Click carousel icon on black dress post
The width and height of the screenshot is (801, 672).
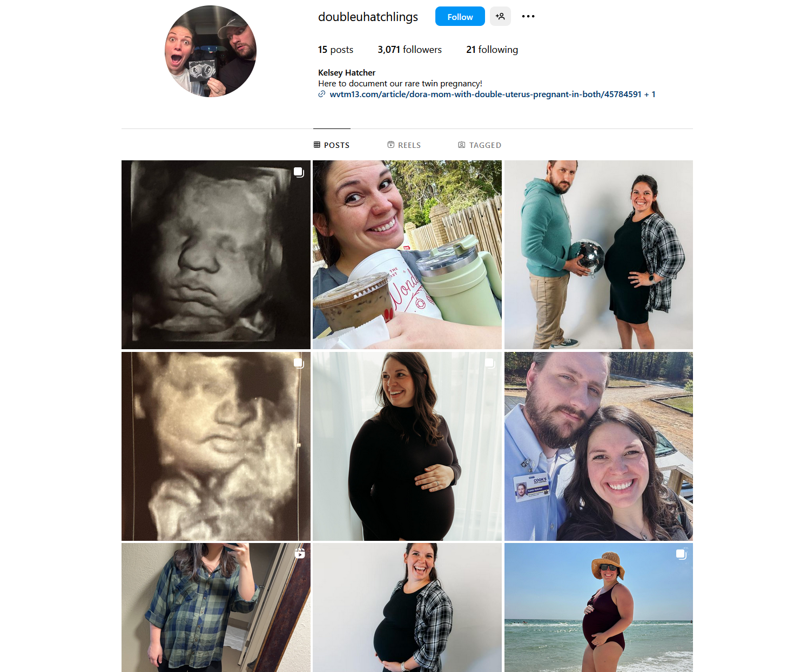(490, 363)
